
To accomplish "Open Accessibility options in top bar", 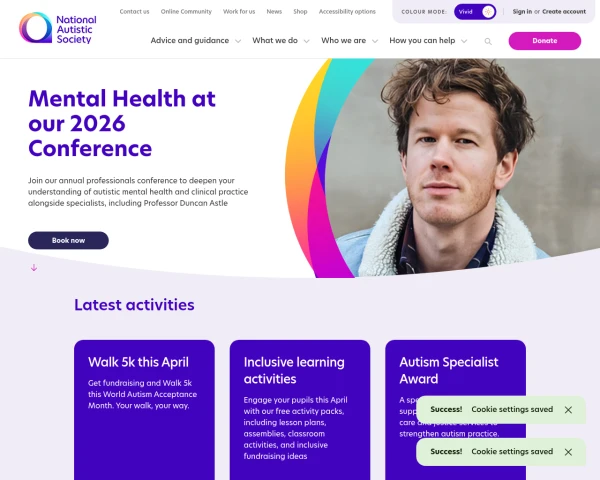I will [x=347, y=11].
